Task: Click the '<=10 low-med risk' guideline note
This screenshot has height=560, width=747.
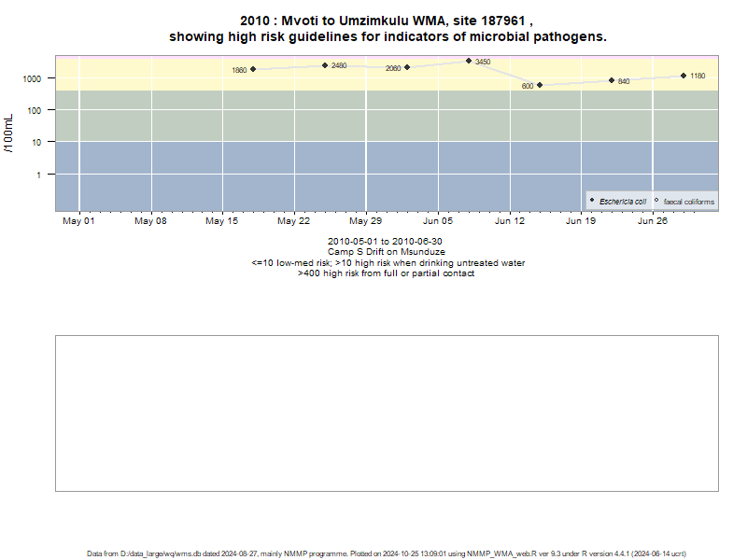Action: point(388,263)
